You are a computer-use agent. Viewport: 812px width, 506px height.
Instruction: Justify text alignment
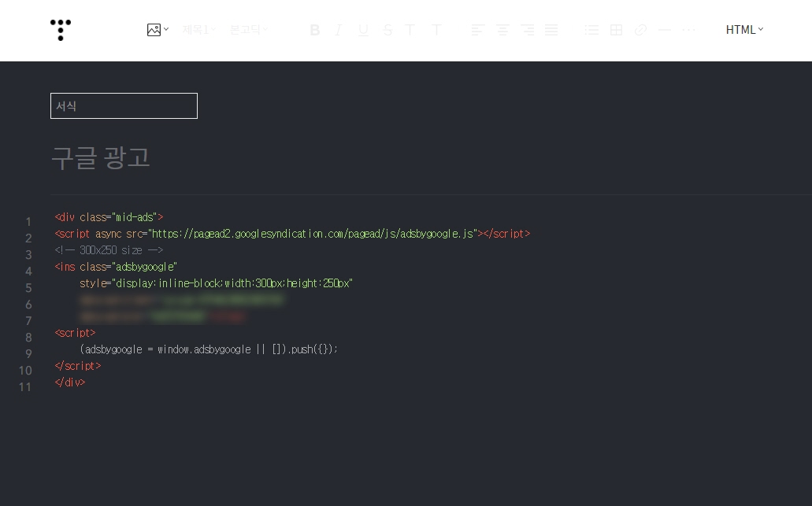551,30
